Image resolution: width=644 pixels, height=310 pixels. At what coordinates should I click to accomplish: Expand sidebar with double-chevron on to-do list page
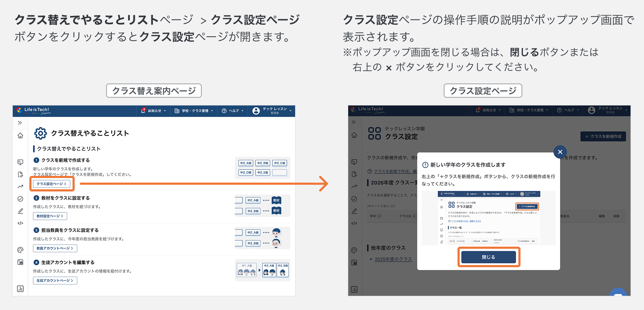click(x=20, y=123)
